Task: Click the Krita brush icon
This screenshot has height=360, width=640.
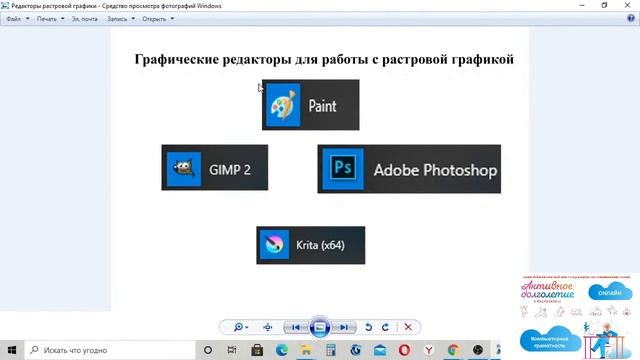Action: [x=274, y=245]
